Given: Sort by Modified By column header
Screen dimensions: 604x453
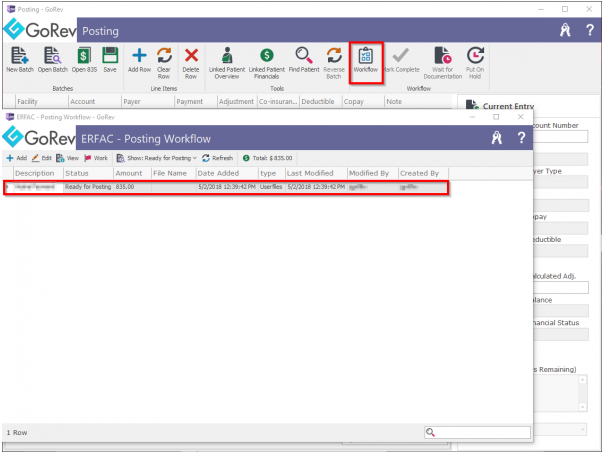Looking at the screenshot, I should click(373, 173).
